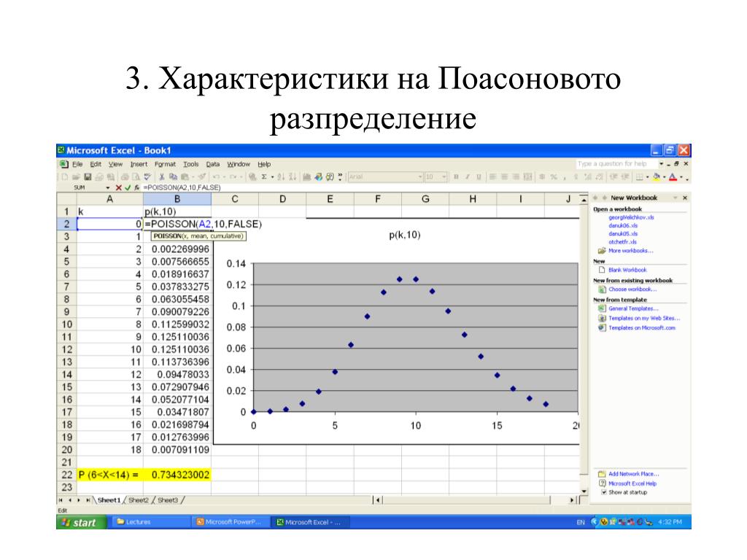Image resolution: width=747 pixels, height=560 pixels.
Task: Click the Print toolbar icon
Action: (125, 176)
